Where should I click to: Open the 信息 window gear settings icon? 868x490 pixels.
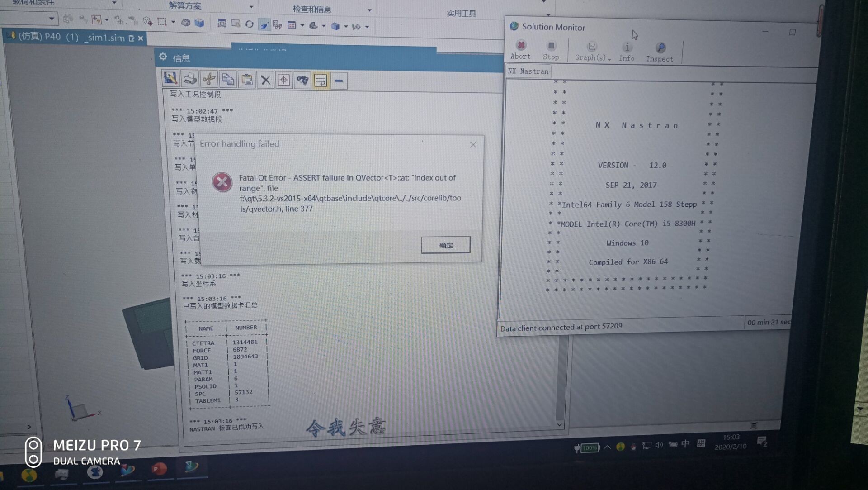(163, 57)
